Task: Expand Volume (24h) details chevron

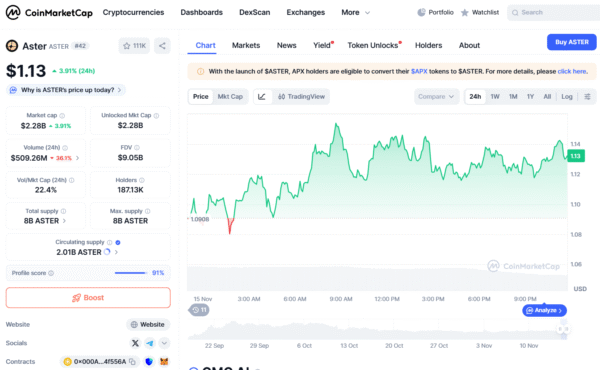Action: (78, 158)
